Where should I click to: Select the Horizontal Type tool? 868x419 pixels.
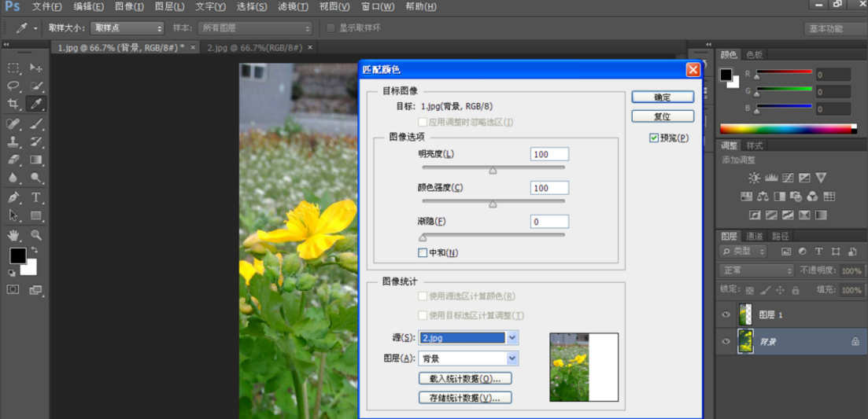[36, 197]
